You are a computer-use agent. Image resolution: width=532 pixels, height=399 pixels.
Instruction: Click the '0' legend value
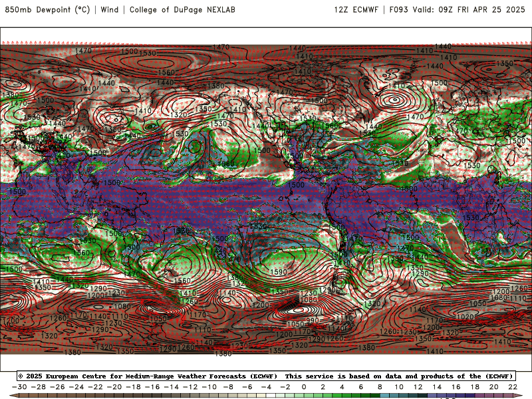pos(304,387)
